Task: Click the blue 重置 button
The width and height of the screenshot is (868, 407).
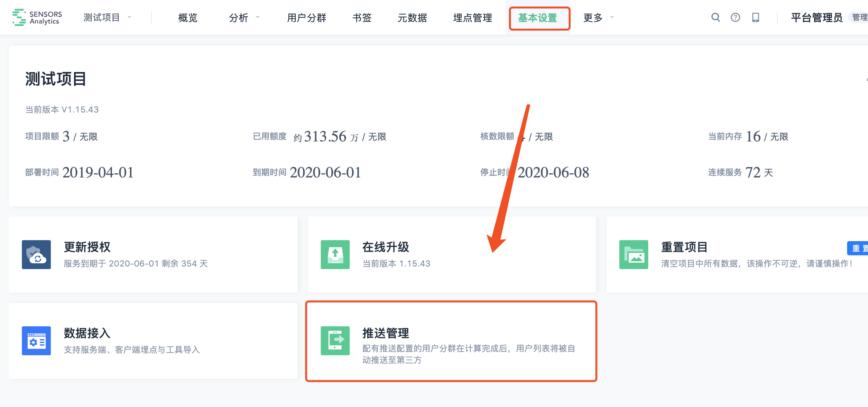Action: [858, 249]
